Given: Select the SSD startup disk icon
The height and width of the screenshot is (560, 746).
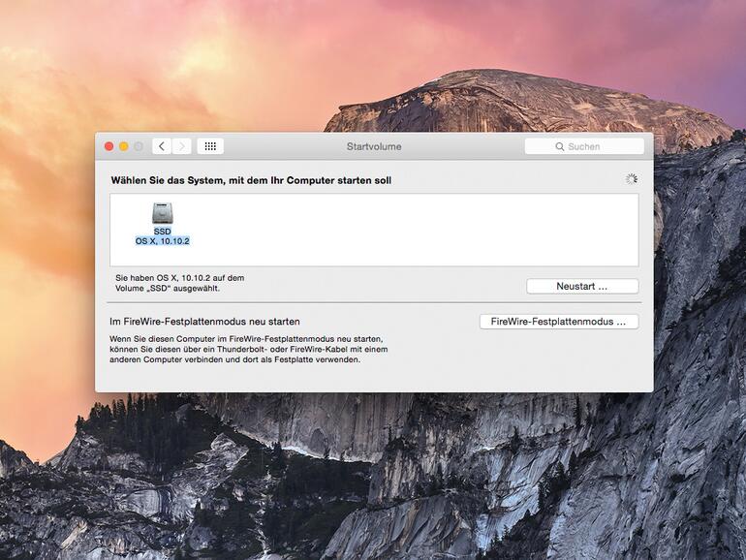Looking at the screenshot, I should coord(162,213).
